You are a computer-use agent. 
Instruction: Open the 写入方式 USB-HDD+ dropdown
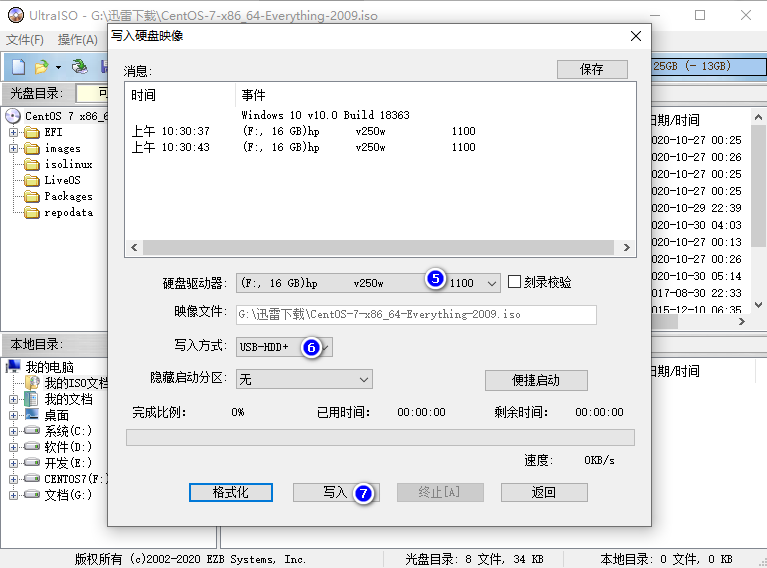(x=326, y=347)
